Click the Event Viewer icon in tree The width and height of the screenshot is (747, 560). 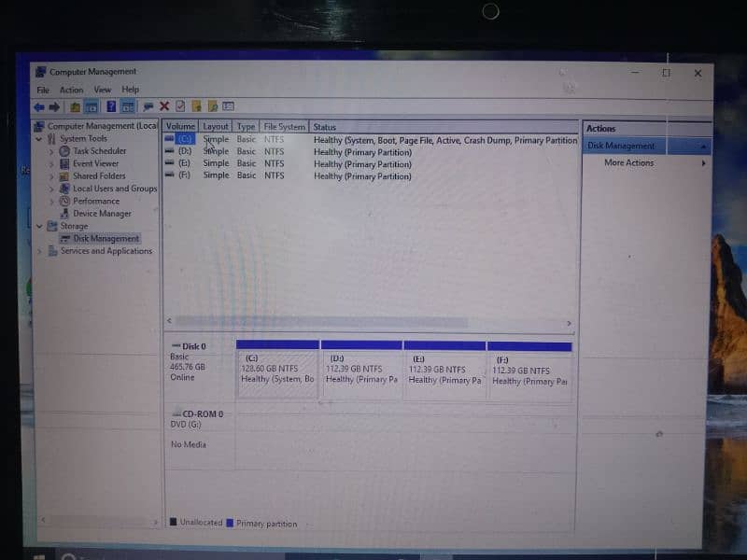coord(64,163)
